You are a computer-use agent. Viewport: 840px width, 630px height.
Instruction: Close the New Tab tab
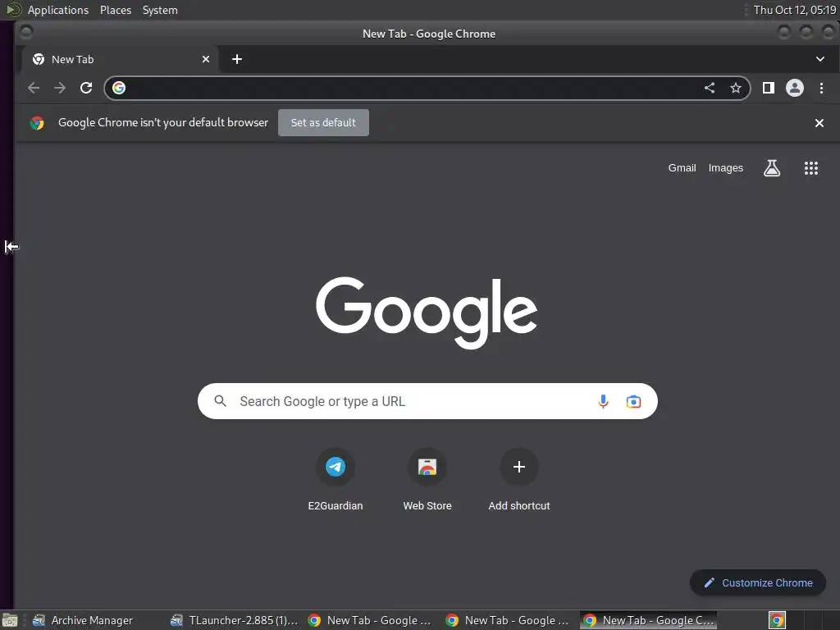[x=206, y=59]
